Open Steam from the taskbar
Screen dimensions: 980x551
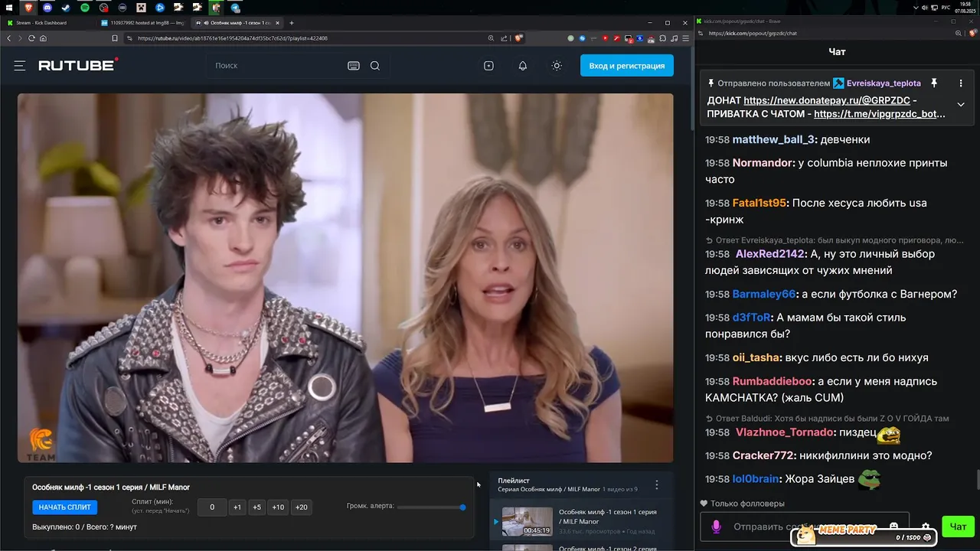point(66,8)
